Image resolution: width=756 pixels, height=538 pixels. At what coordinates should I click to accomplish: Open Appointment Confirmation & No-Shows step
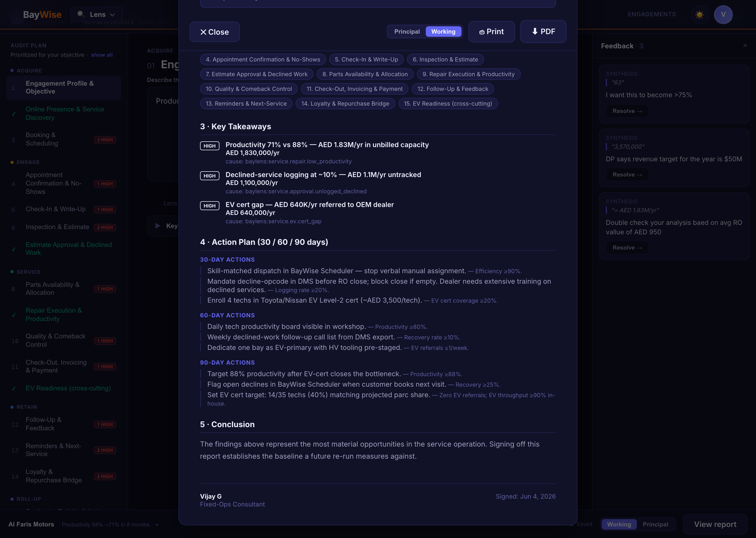click(64, 183)
